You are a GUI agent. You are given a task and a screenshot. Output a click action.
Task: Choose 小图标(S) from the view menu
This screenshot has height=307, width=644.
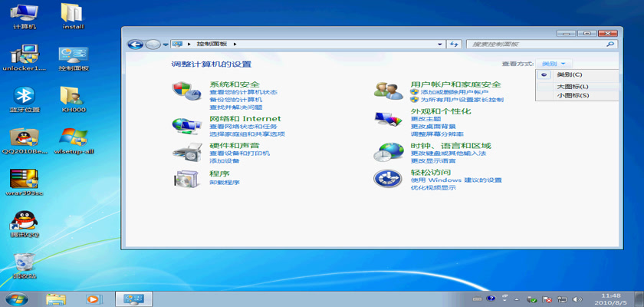[x=573, y=95]
